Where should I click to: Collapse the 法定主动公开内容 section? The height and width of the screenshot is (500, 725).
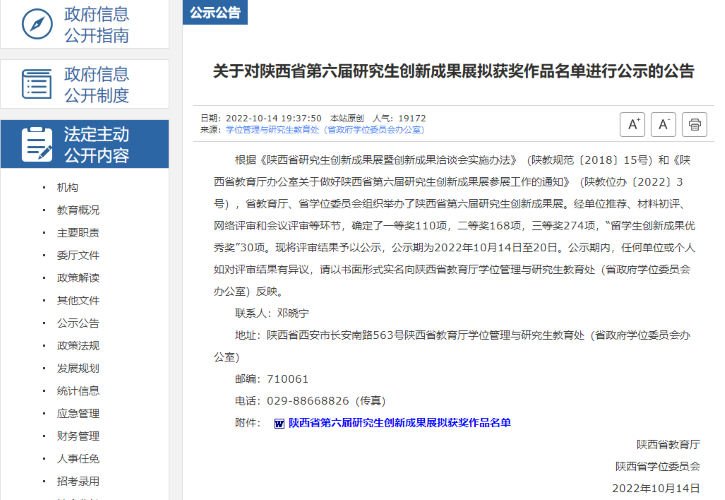(x=96, y=145)
